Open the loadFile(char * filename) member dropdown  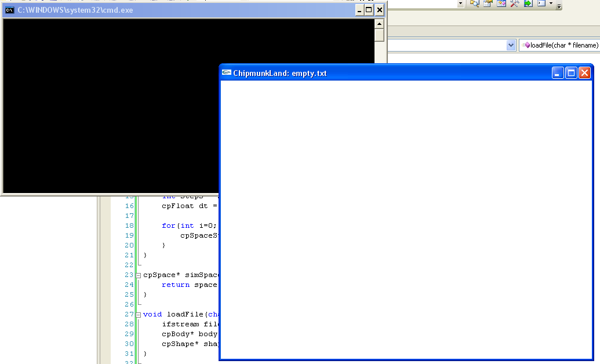click(559, 45)
